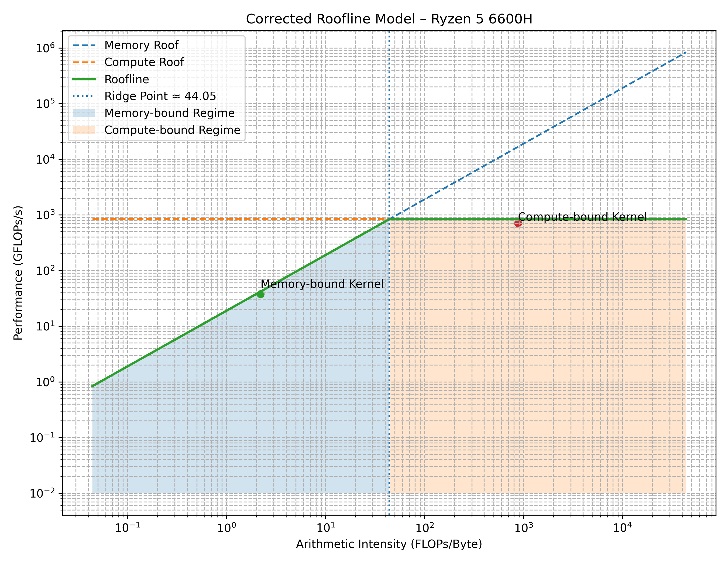Click the red Compute-bound Kernel data point

click(x=518, y=223)
